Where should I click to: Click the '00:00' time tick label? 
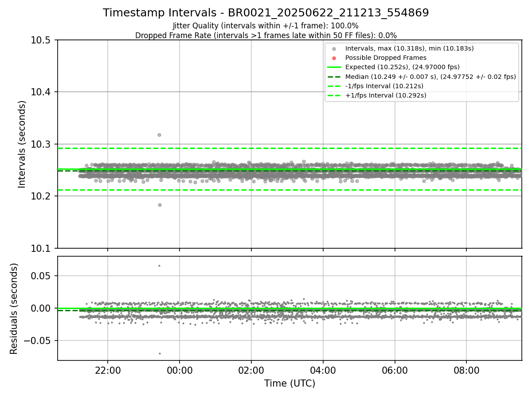180,370
